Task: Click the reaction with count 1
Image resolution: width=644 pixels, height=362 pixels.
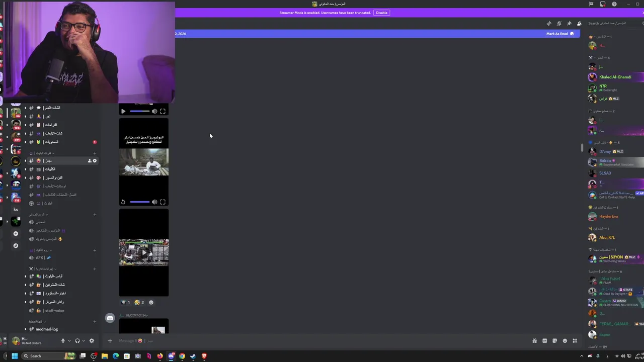Action: click(126, 302)
